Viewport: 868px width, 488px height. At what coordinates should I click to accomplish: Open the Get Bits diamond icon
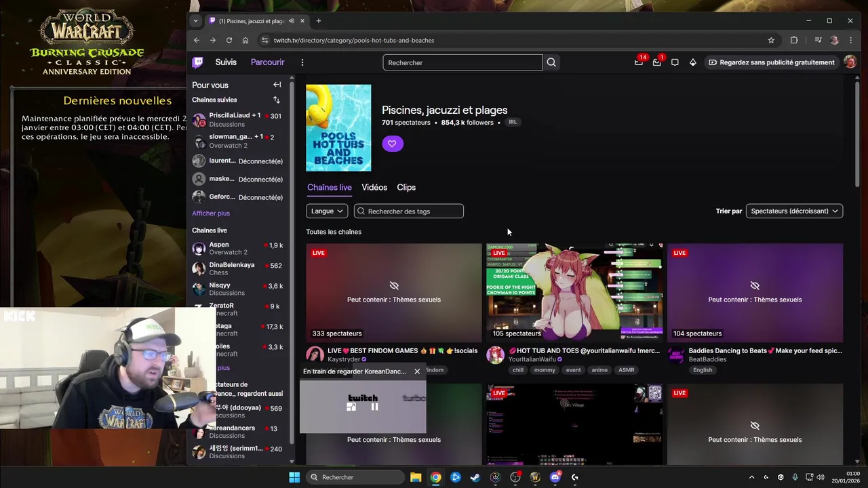[692, 62]
